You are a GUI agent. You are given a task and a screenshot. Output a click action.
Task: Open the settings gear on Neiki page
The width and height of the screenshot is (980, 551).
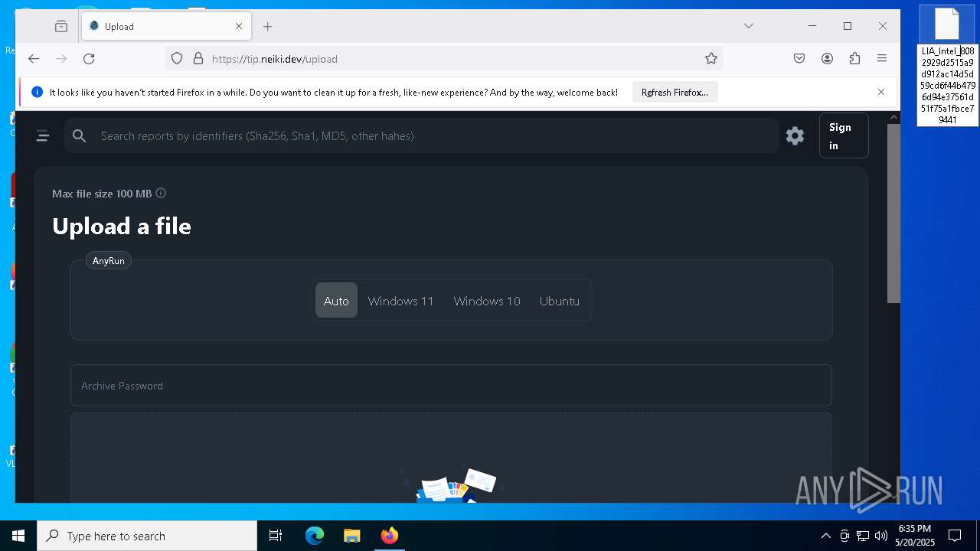[x=795, y=136]
